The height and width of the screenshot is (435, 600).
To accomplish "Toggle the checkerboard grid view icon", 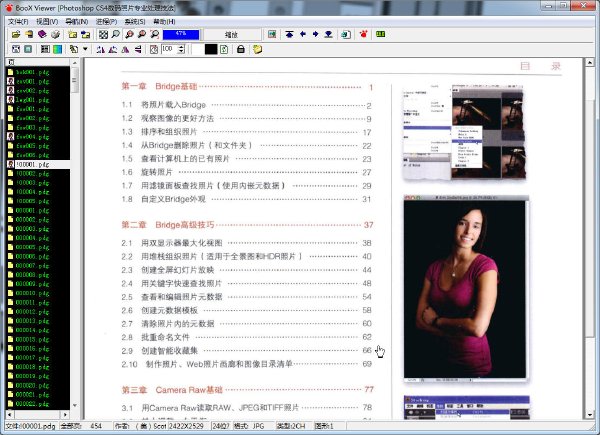I will pos(103,34).
